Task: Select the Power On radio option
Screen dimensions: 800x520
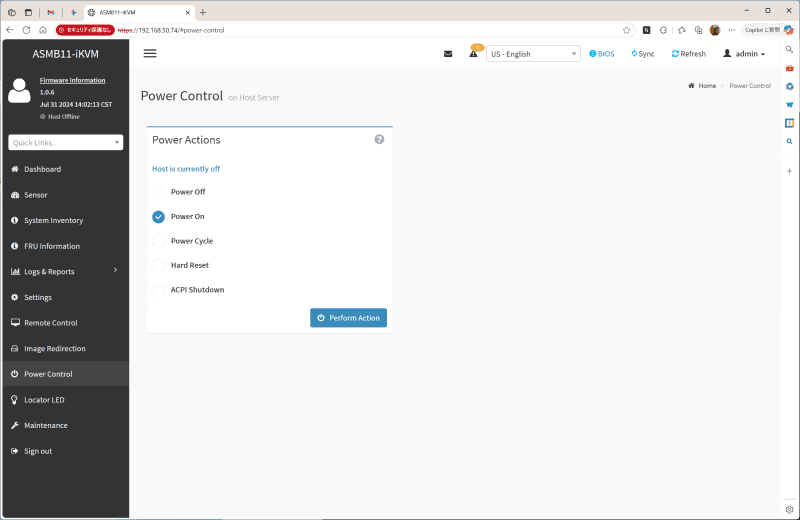Action: [x=159, y=217]
